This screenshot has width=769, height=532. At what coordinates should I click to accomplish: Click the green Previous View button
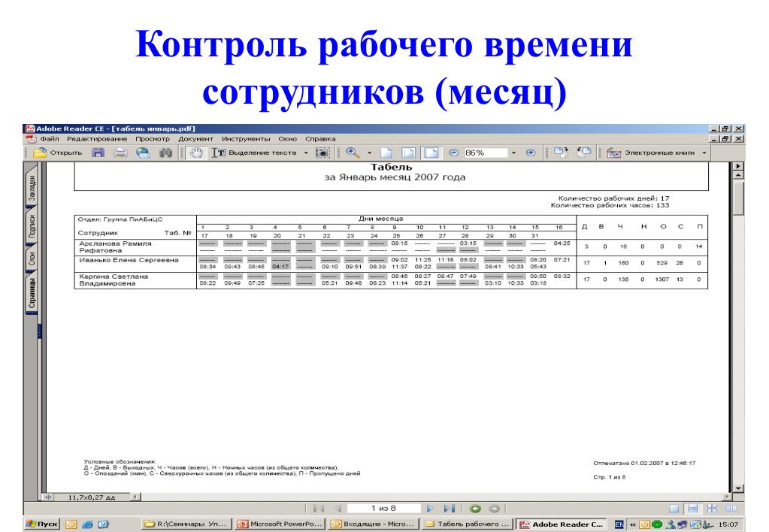475,509
